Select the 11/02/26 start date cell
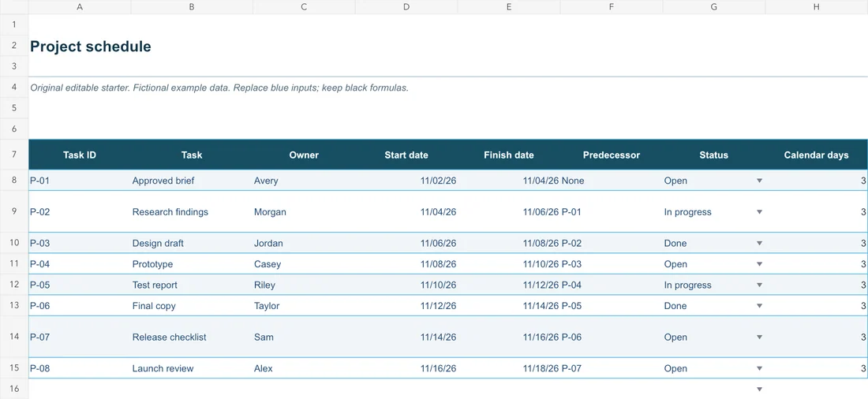 pyautogui.click(x=406, y=181)
